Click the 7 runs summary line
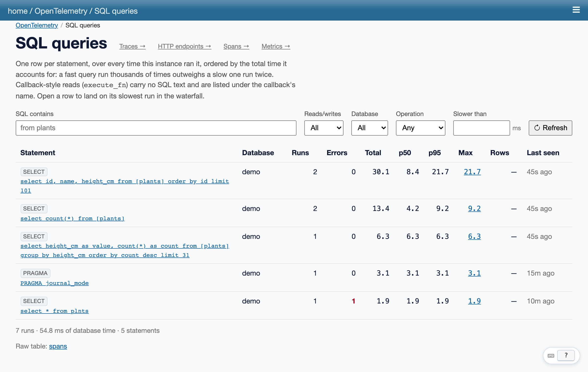This screenshot has width=588, height=372. (x=87, y=331)
